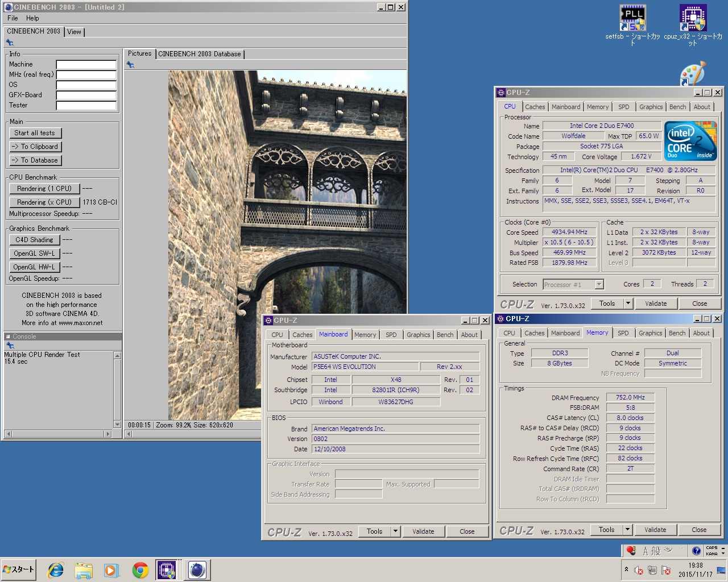This screenshot has height=582, width=728.
Task: Click the model field P5E64 WS EVOLUTION
Action: (366, 367)
